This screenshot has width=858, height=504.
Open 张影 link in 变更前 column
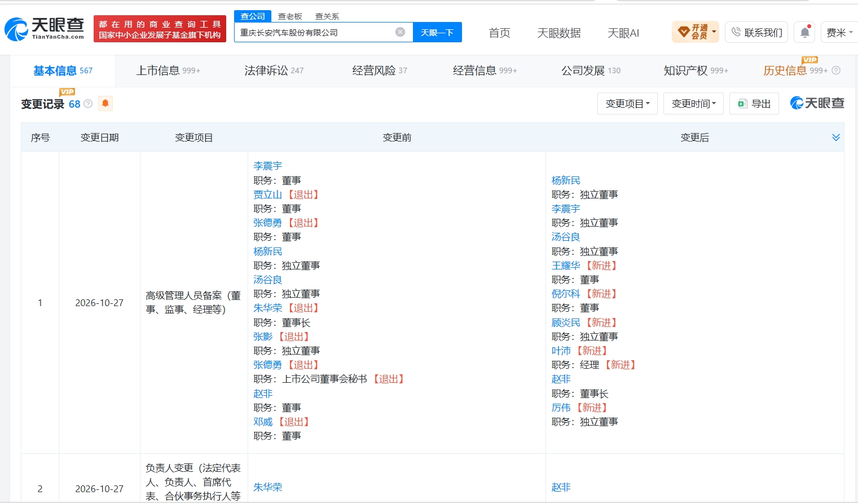pos(263,337)
